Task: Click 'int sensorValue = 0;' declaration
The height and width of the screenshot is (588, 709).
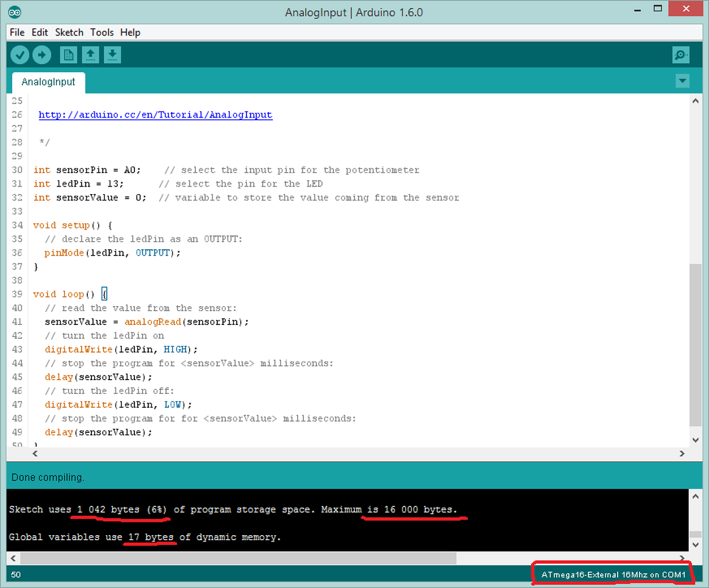Action: [90, 198]
